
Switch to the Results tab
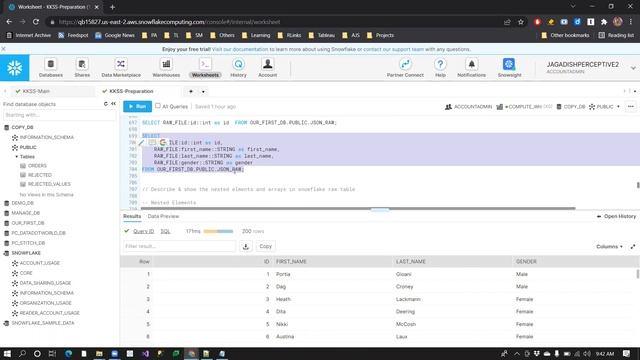tap(132, 216)
